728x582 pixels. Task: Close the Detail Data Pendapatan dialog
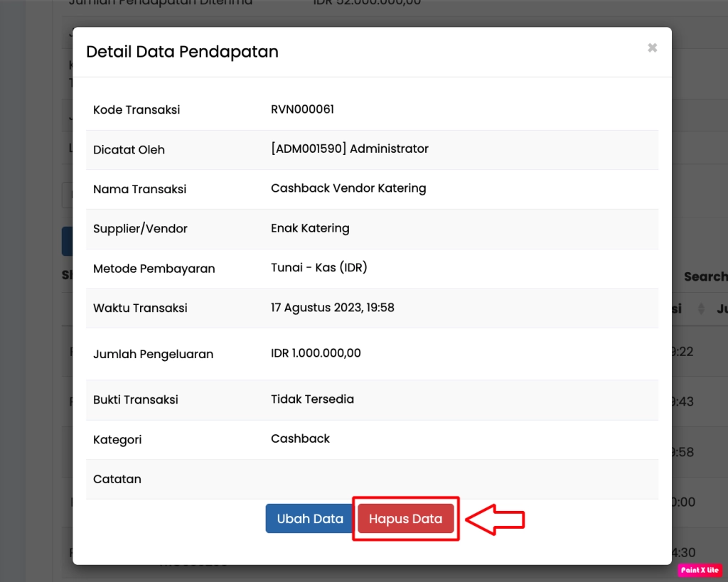click(652, 48)
